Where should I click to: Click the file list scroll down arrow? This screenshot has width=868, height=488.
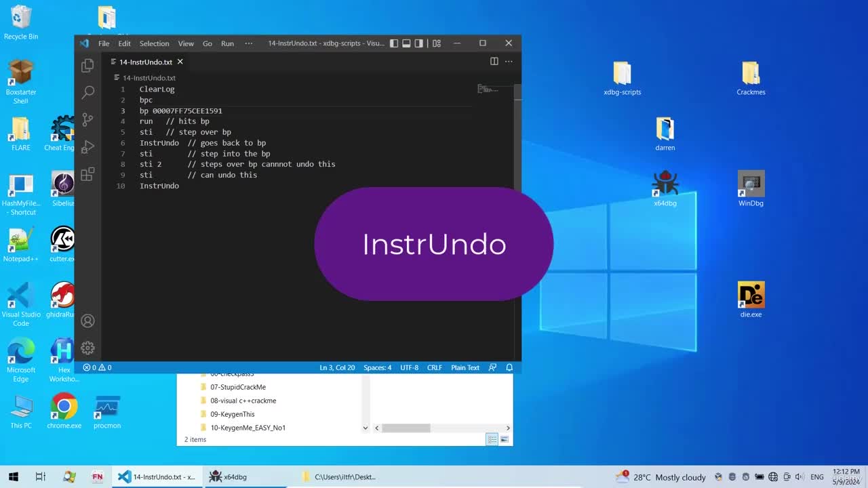click(x=366, y=428)
